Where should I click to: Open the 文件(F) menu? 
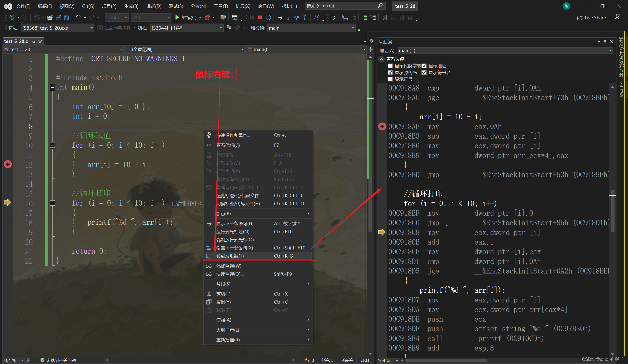[x=23, y=6]
